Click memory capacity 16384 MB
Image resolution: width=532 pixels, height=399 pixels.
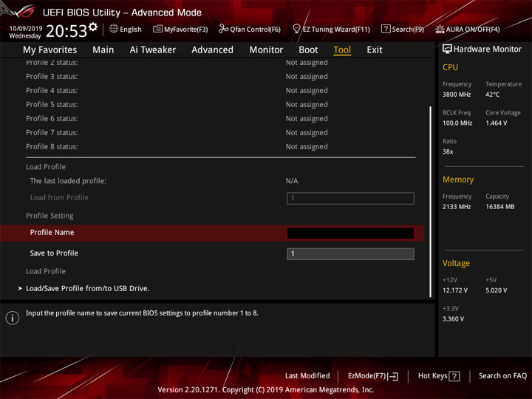pyautogui.click(x=499, y=207)
